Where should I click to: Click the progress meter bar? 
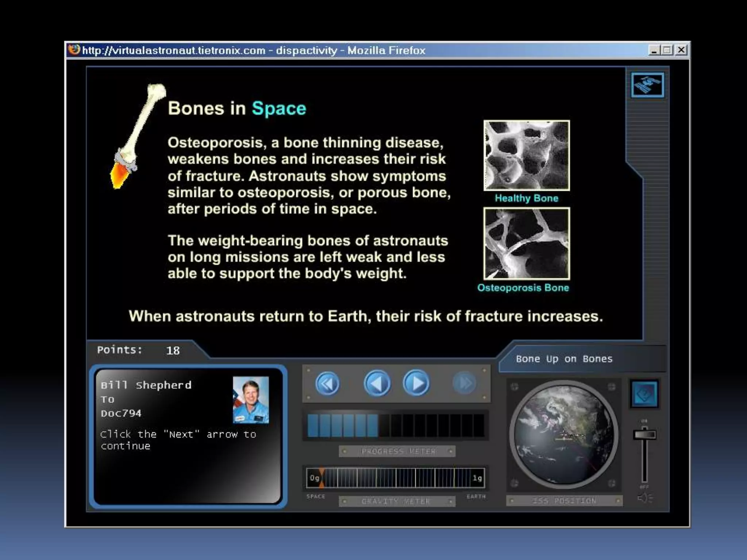coord(396,425)
